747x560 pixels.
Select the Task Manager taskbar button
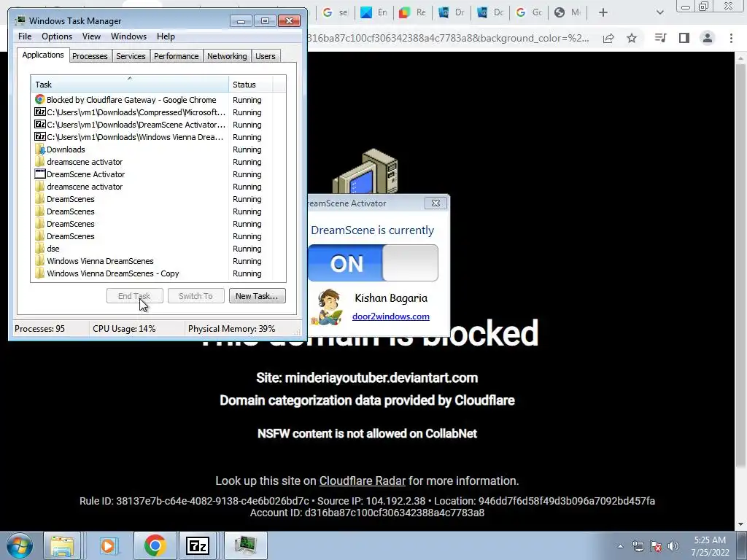[x=245, y=545]
